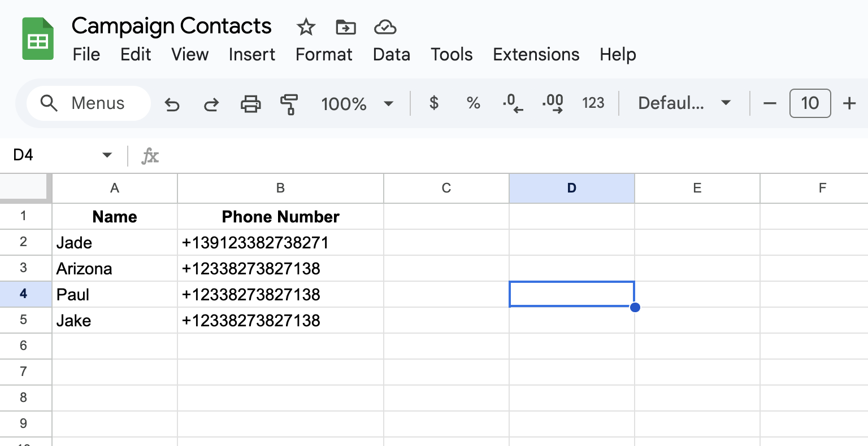Open the 100% zoom dropdown
The image size is (868, 446).
tap(357, 104)
